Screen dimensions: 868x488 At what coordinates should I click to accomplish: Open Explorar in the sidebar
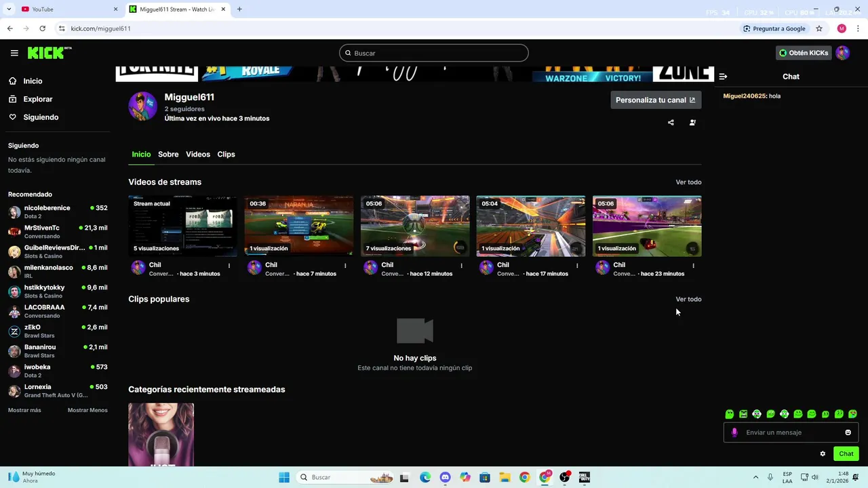click(x=37, y=99)
